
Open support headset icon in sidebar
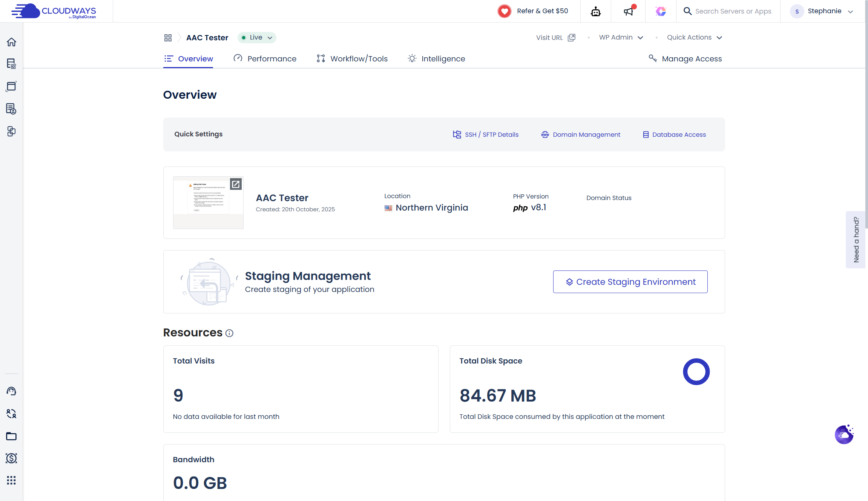pos(11,391)
